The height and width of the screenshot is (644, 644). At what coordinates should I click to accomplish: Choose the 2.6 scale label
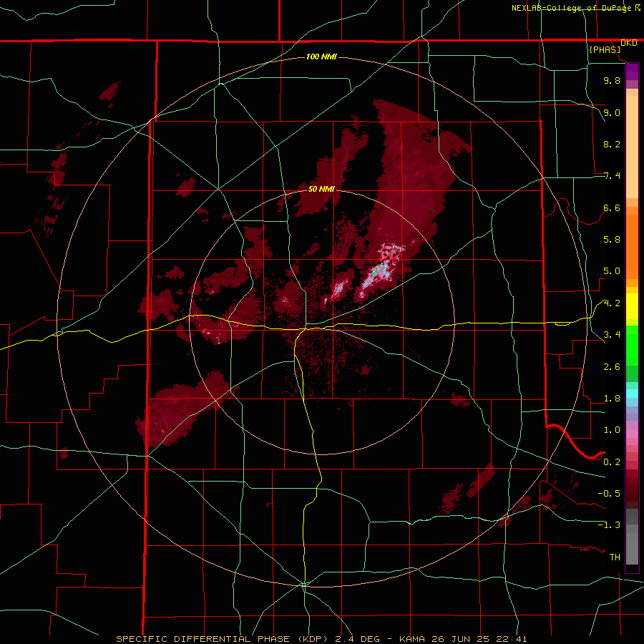612,367
